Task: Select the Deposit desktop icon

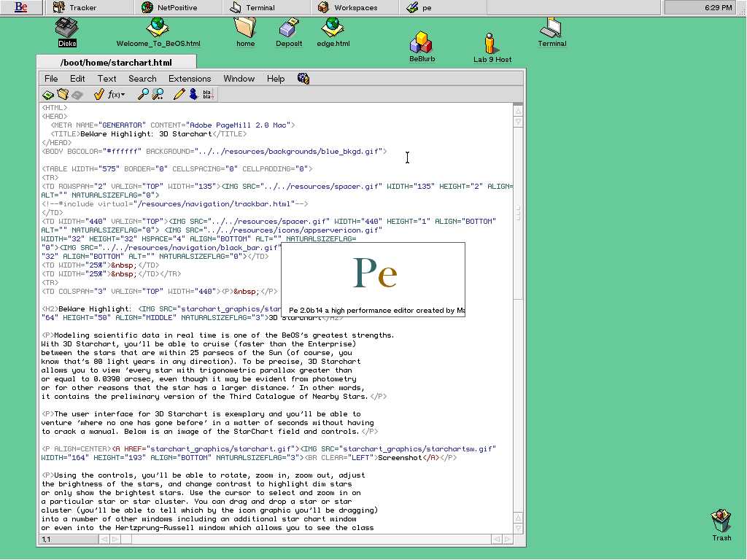Action: (289, 32)
